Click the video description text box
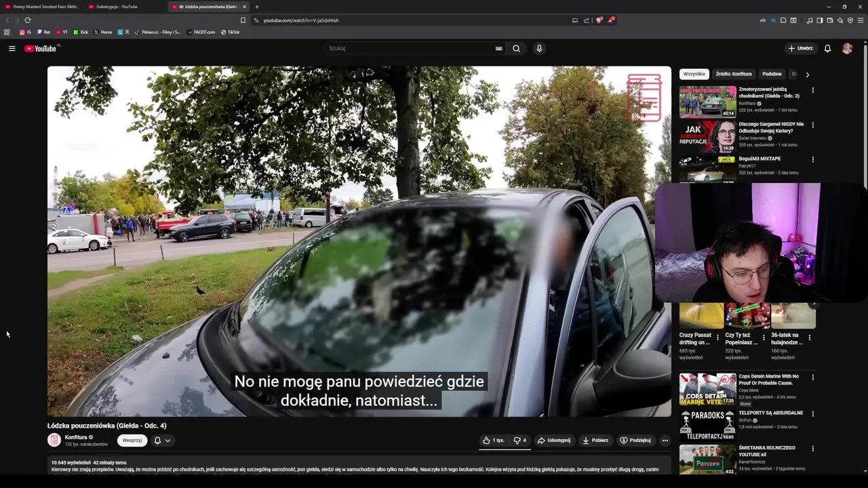This screenshot has width=868, height=488. pos(359,465)
